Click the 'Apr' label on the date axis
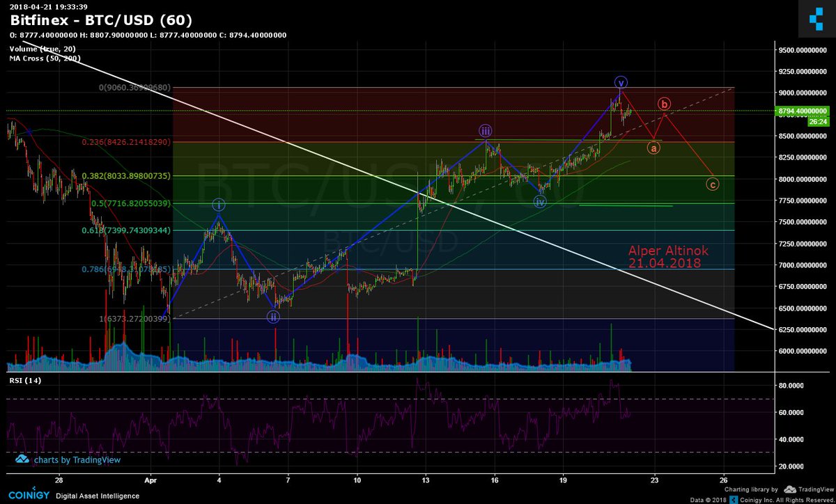 click(150, 480)
